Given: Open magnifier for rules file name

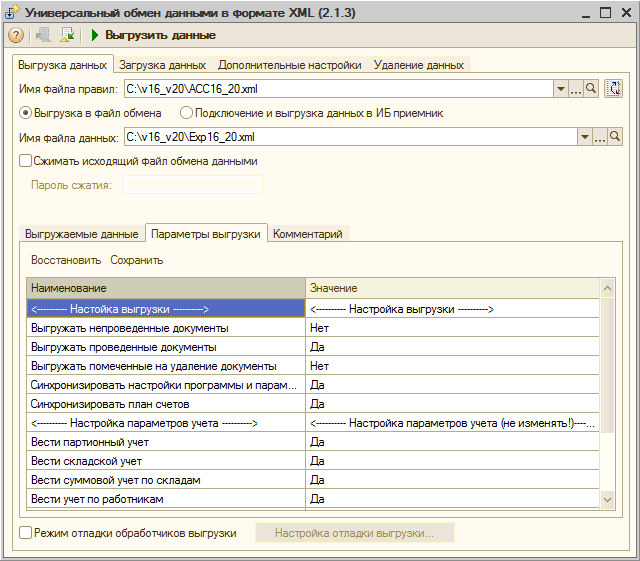Looking at the screenshot, I should (x=591, y=89).
